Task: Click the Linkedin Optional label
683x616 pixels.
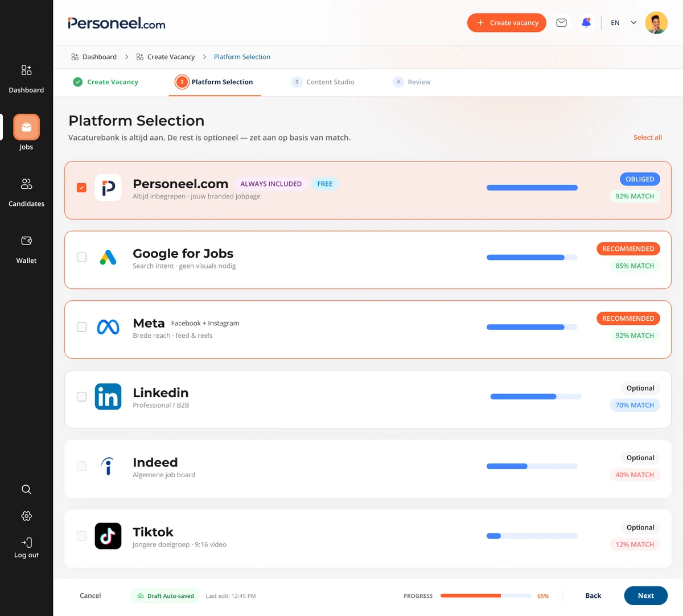Action: pos(640,388)
